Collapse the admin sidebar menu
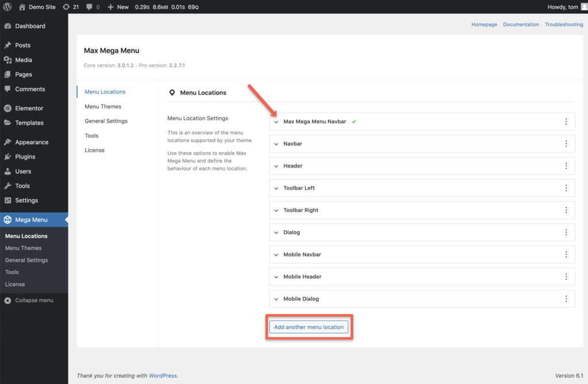The image size is (588, 384). (x=34, y=300)
